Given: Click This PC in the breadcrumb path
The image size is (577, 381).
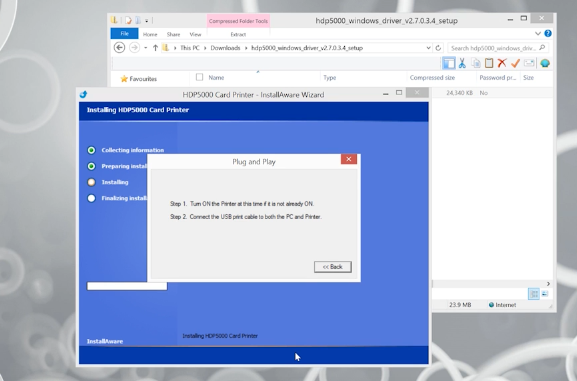Looking at the screenshot, I should coord(190,48).
